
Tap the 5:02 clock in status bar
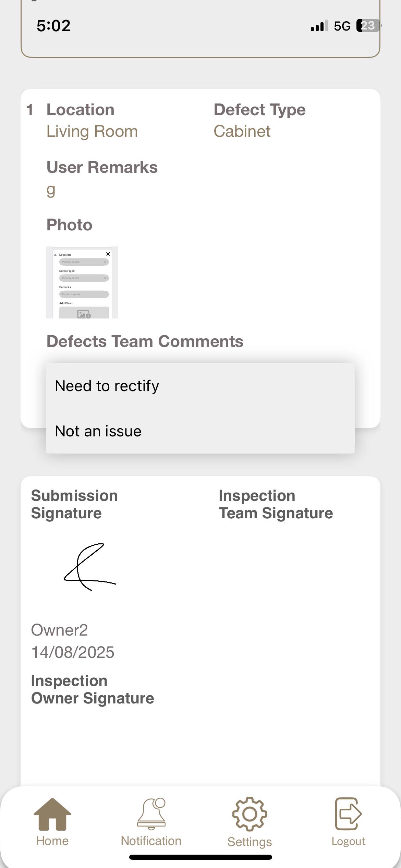[53, 26]
